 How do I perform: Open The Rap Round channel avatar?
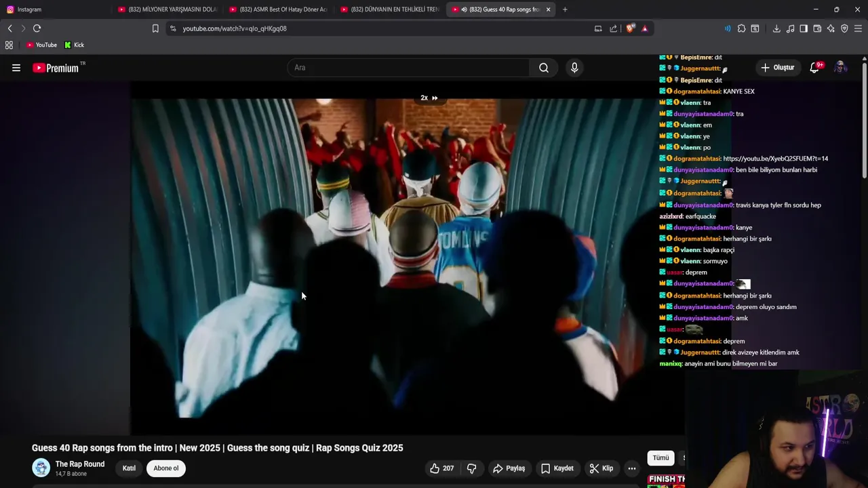pos(41,468)
